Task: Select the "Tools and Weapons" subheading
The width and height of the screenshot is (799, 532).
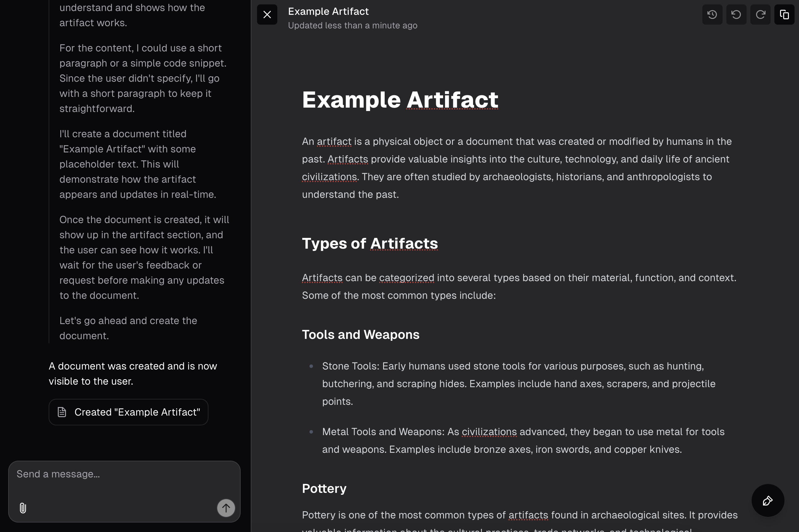Action: pyautogui.click(x=360, y=334)
